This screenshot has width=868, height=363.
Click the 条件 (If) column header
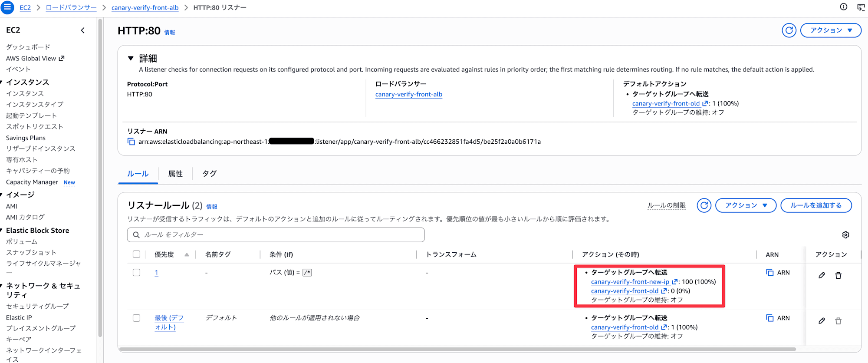click(x=281, y=254)
